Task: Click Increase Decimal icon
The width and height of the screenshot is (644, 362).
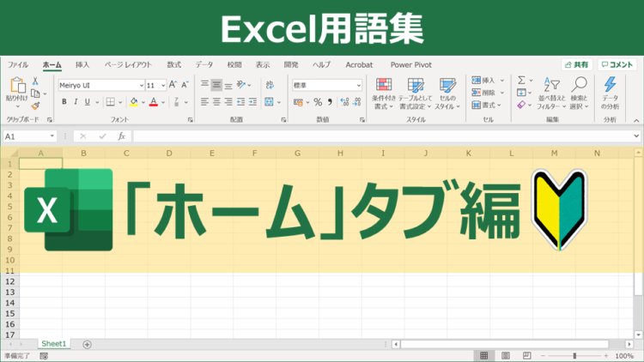Action: pyautogui.click(x=344, y=102)
